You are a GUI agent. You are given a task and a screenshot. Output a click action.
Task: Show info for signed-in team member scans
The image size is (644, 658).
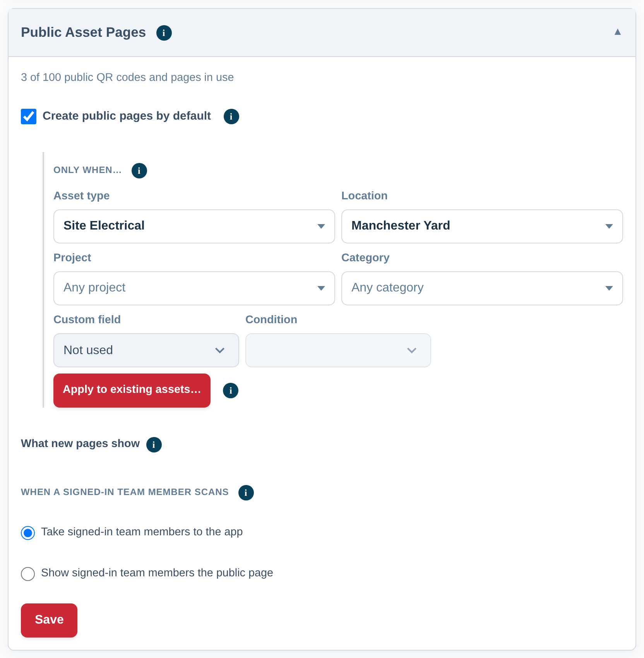[246, 493]
